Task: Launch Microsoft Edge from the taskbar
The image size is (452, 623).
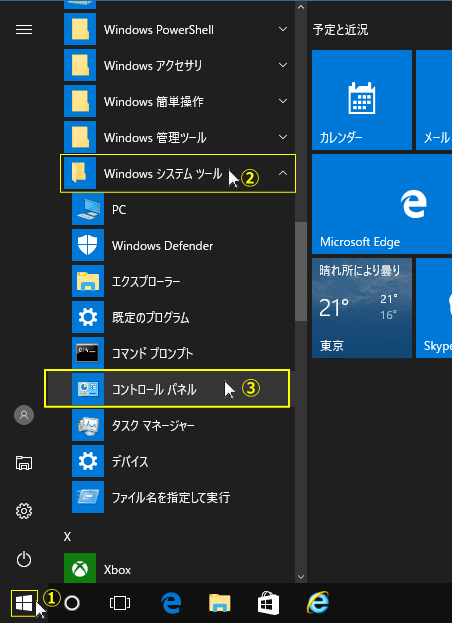Action: click(x=171, y=603)
